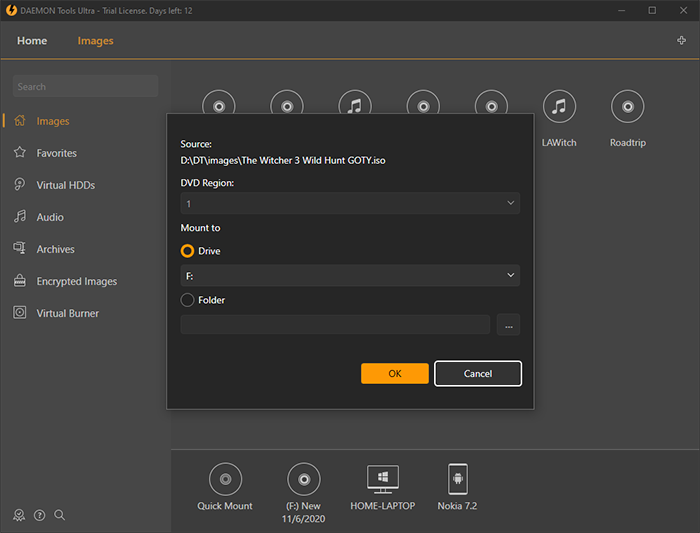The image size is (700, 533).
Task: Select Images in the sidebar
Action: pos(53,121)
